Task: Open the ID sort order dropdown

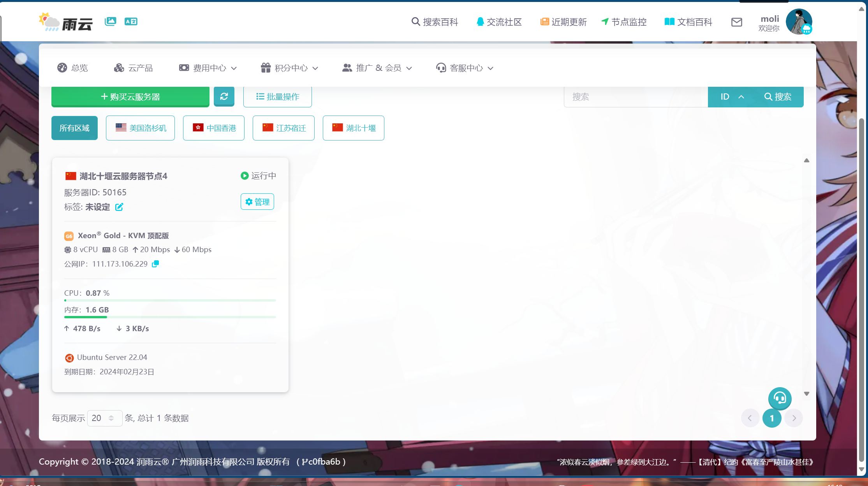Action: coord(731,96)
